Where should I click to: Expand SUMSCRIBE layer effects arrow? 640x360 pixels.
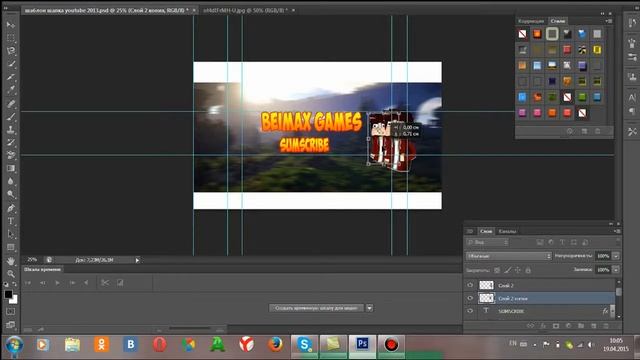click(612, 311)
